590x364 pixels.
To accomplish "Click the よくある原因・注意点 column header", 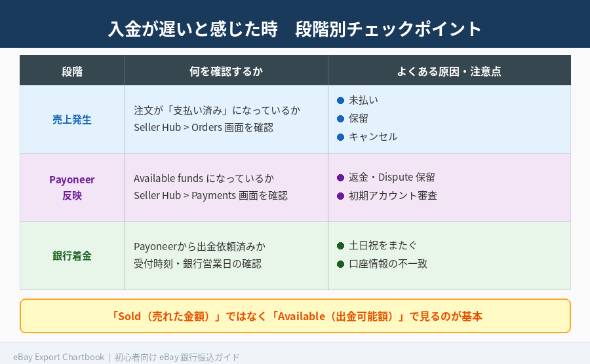I will point(449,71).
